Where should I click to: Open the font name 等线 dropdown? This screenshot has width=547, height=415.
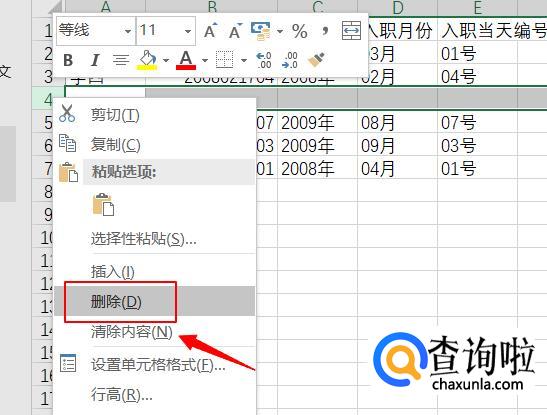pyautogui.click(x=128, y=31)
